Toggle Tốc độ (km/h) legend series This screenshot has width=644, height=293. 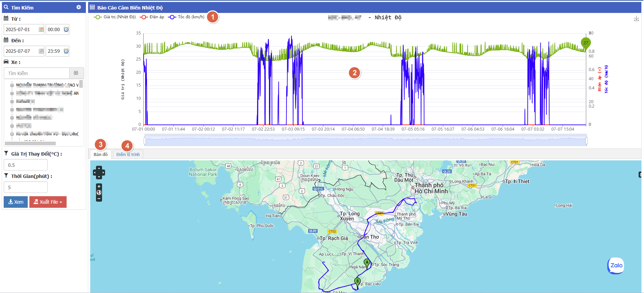pos(186,17)
